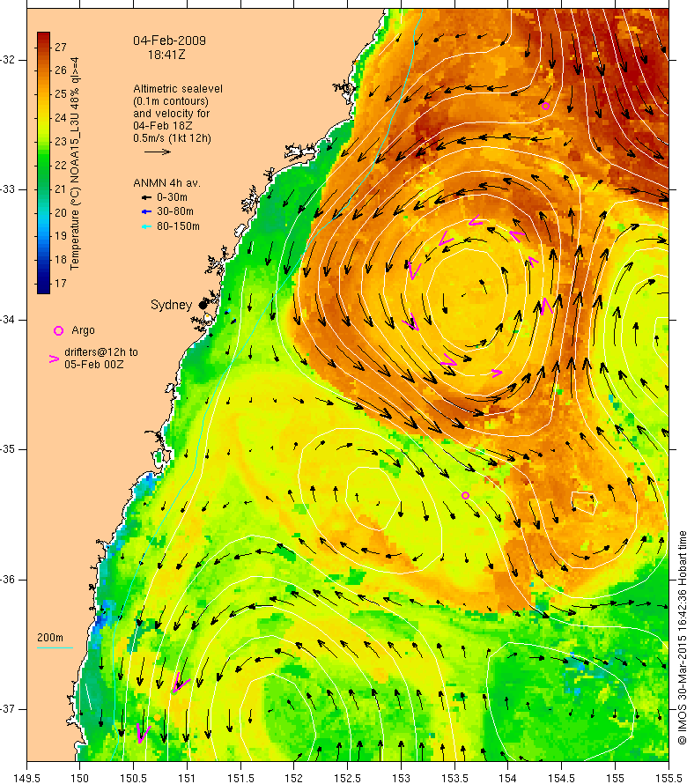Click the '30-80m' depth legend label
This screenshot has height=784, width=687.
(175, 211)
